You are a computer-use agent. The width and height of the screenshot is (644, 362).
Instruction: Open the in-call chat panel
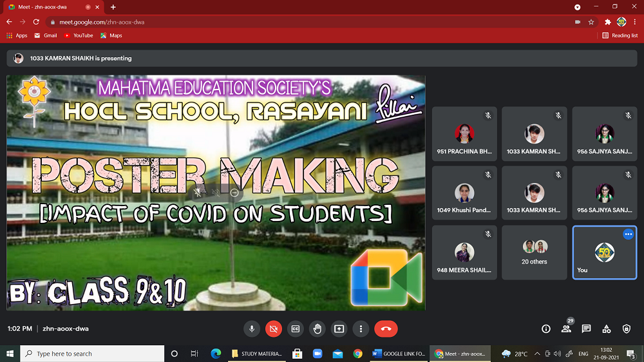[x=586, y=329]
